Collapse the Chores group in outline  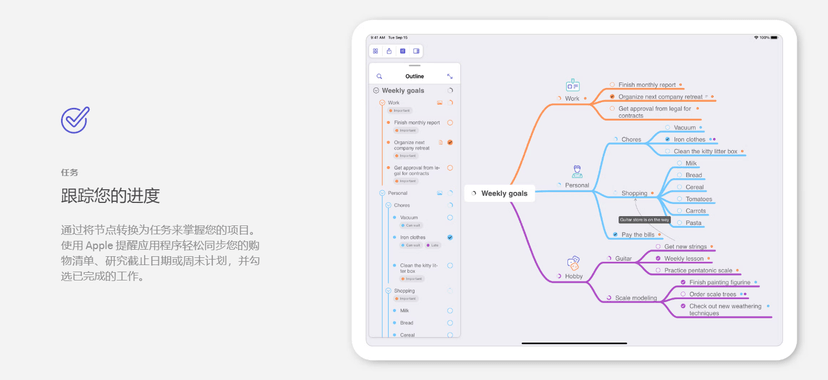[x=388, y=205]
